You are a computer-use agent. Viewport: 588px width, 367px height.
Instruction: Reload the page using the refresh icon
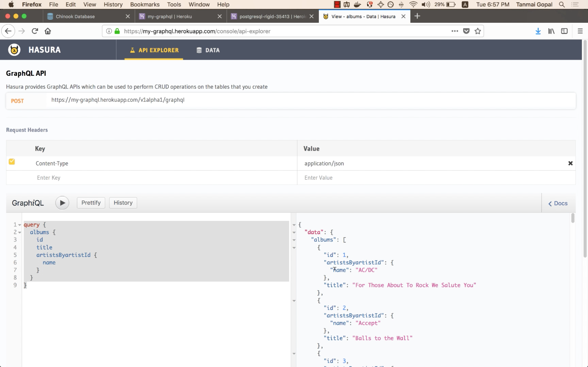click(x=35, y=31)
